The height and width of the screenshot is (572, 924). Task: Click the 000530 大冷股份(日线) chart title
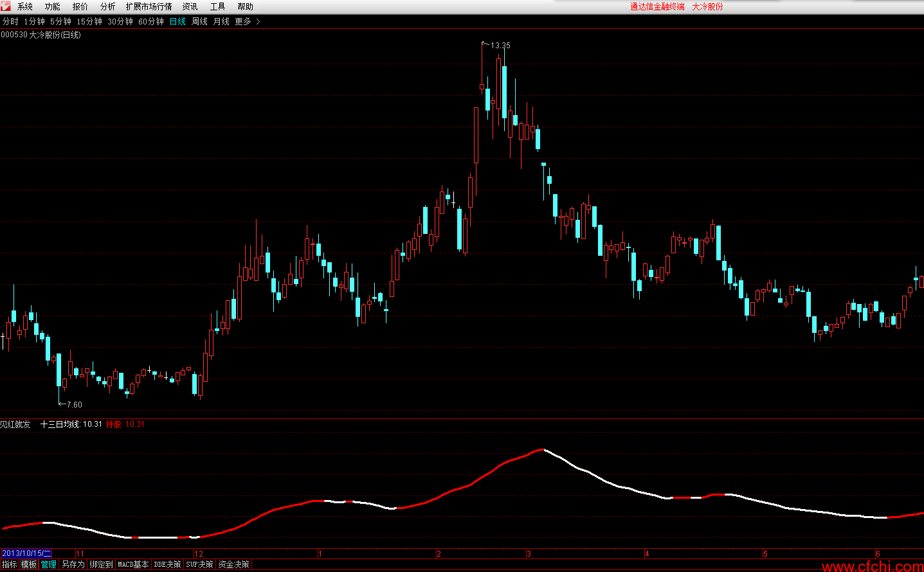(41, 35)
